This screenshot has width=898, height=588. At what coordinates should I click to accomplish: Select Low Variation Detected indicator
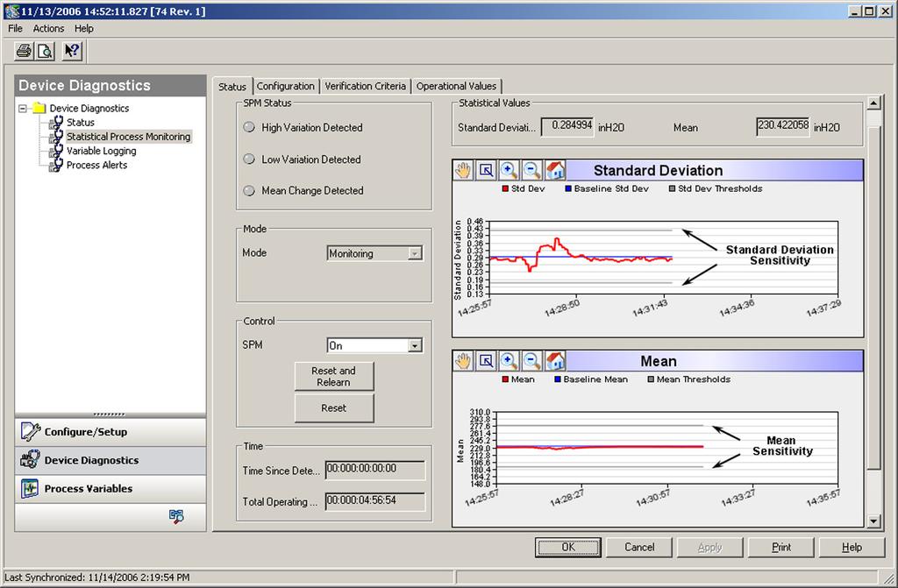[248, 159]
